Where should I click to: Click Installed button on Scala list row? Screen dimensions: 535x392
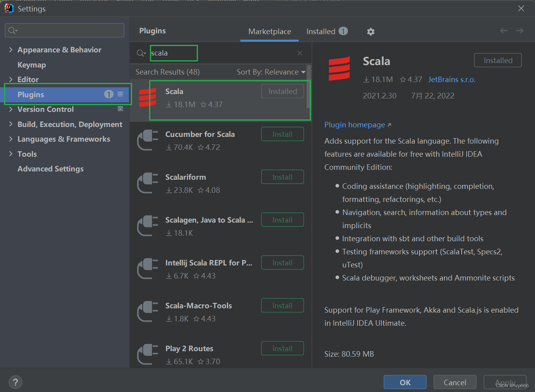pyautogui.click(x=282, y=91)
